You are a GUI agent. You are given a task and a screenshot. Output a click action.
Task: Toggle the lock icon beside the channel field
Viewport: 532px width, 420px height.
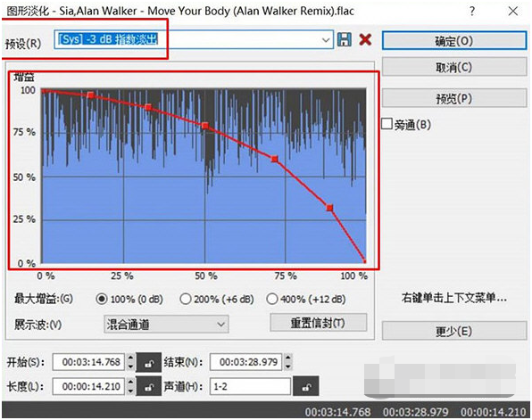[x=305, y=386]
